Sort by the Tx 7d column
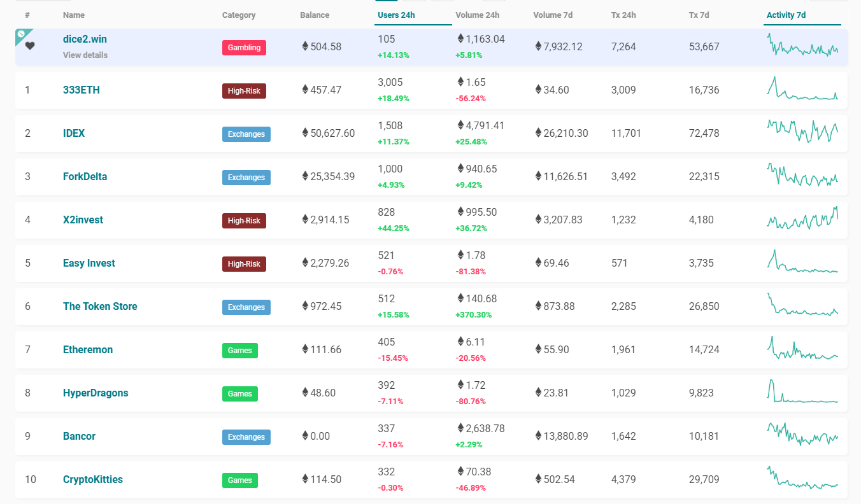 pyautogui.click(x=699, y=15)
